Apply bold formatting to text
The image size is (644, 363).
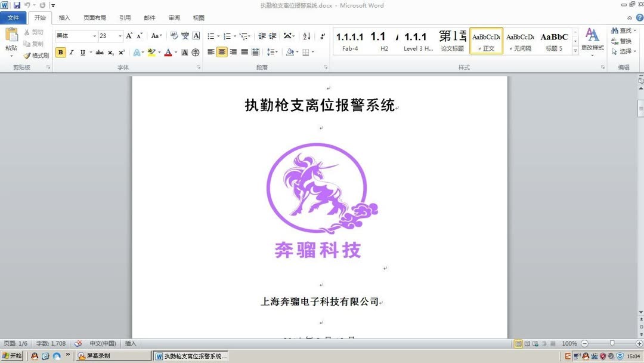(60, 53)
